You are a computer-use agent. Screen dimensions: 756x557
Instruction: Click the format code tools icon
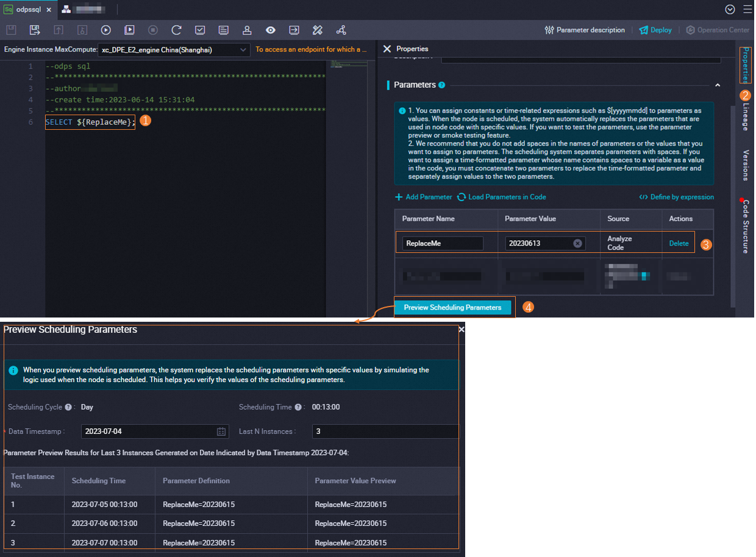318,30
